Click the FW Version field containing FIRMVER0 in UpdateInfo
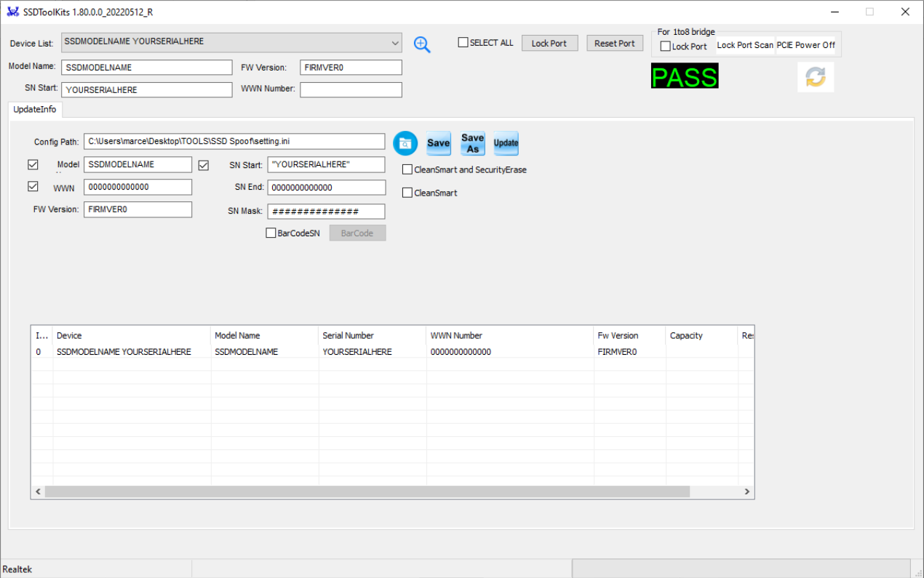This screenshot has height=578, width=924. coord(138,209)
